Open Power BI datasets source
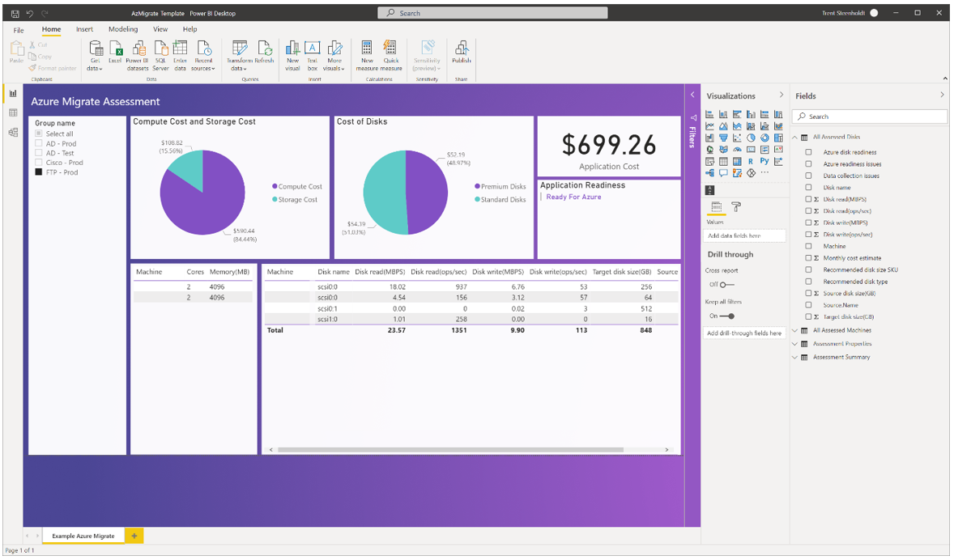This screenshot has width=954, height=560. pyautogui.click(x=138, y=55)
